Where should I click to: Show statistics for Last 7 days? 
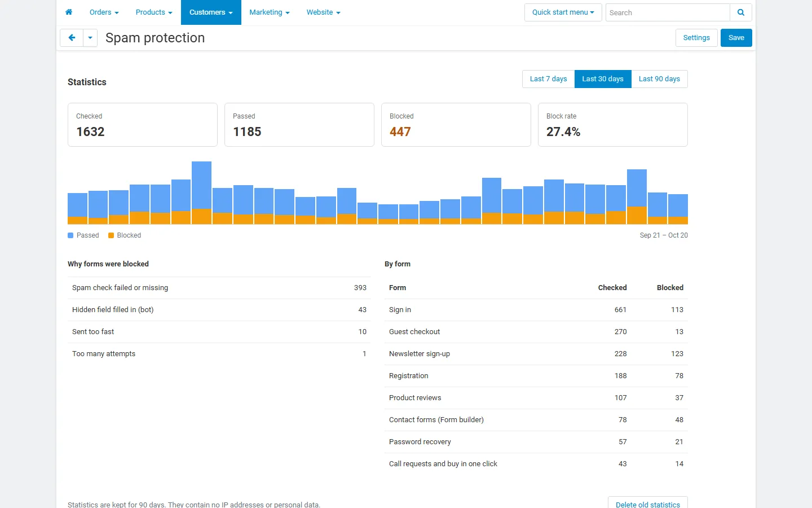[549, 79]
